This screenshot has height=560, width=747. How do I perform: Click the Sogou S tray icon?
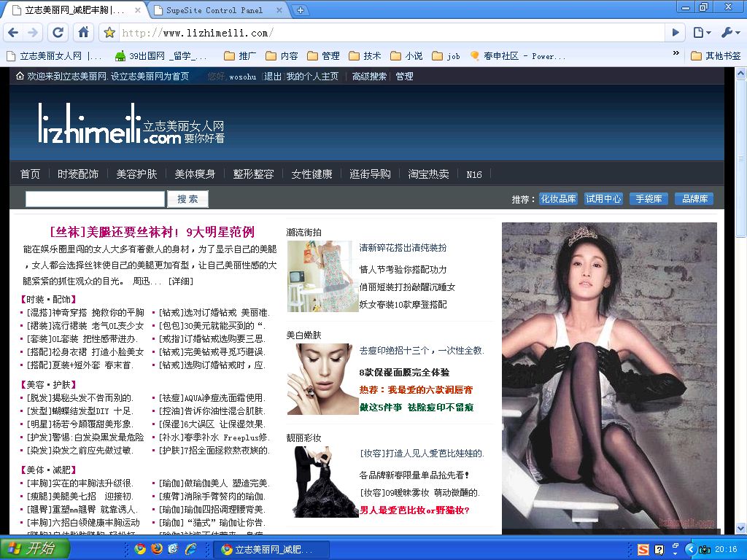tap(643, 550)
